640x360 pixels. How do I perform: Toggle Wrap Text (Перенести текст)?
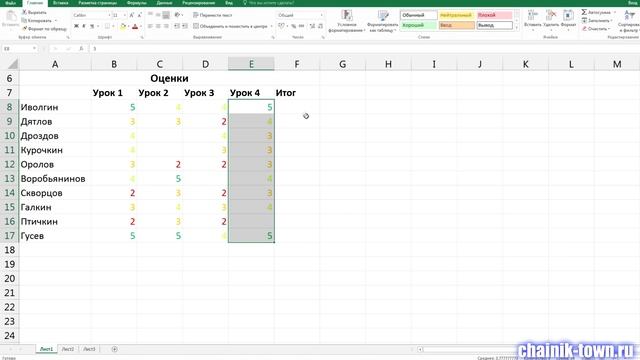click(213, 15)
